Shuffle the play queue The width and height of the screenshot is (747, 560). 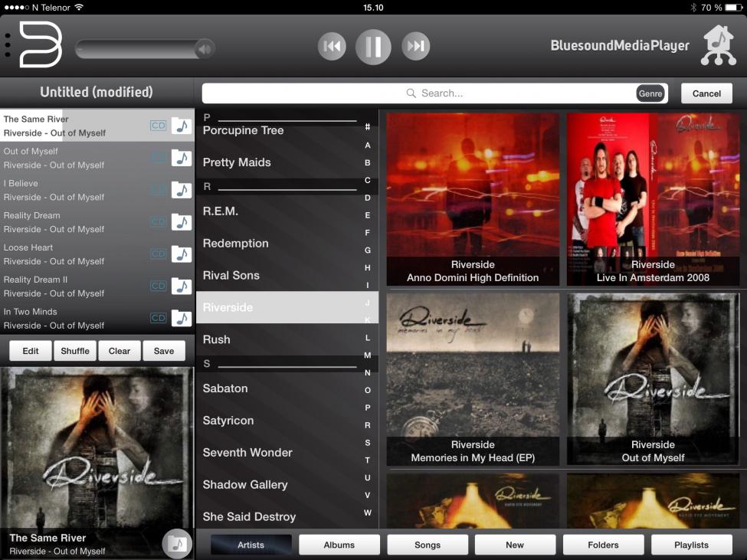75,351
